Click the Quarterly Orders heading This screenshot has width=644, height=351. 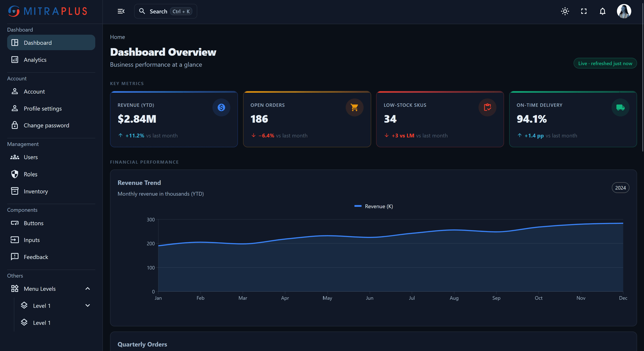[x=142, y=344]
